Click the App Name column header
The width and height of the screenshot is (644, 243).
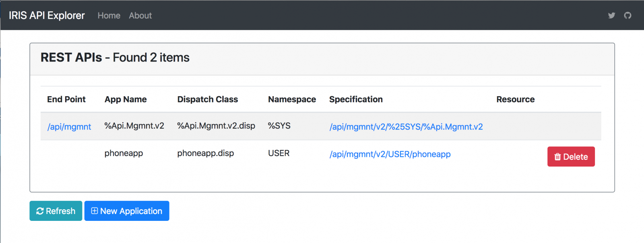(126, 99)
